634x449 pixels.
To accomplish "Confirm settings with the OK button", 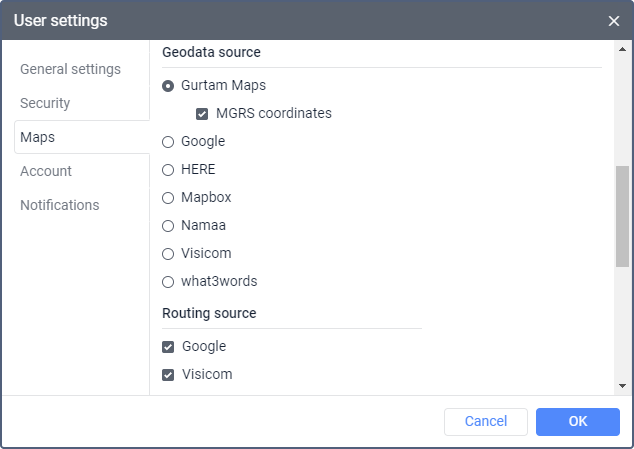I will (x=578, y=422).
